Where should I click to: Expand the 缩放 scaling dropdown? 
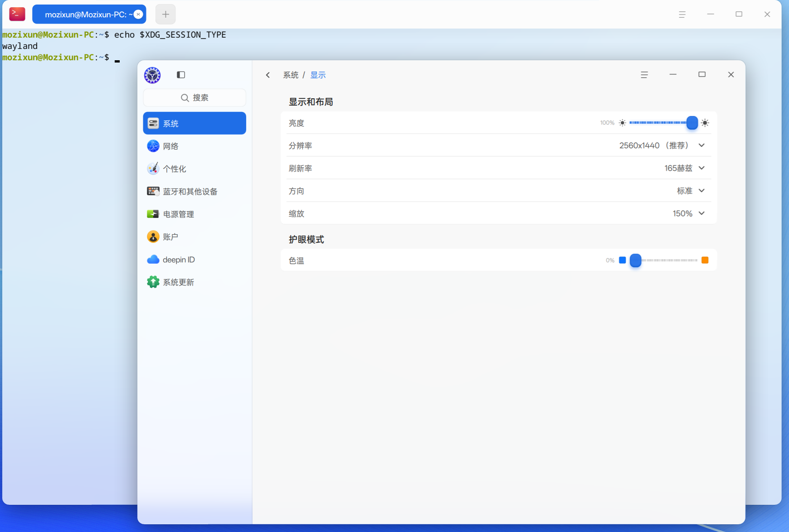click(701, 213)
